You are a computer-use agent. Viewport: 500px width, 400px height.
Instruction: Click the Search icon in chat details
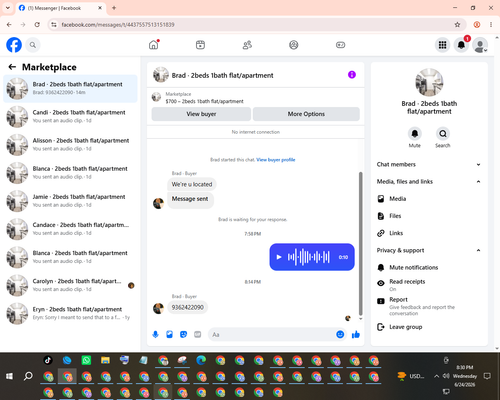tap(443, 134)
